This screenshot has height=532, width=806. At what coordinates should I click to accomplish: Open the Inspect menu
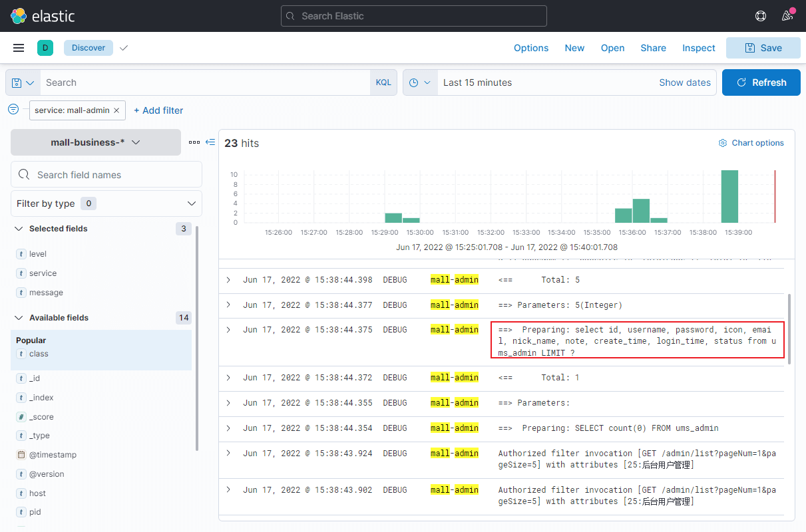click(x=699, y=48)
